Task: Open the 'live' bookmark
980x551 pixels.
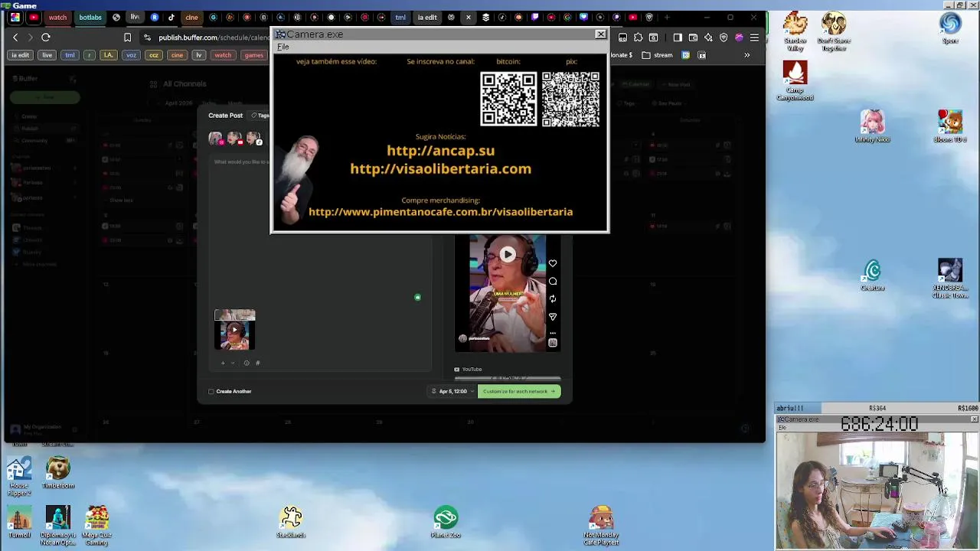Action: (47, 55)
